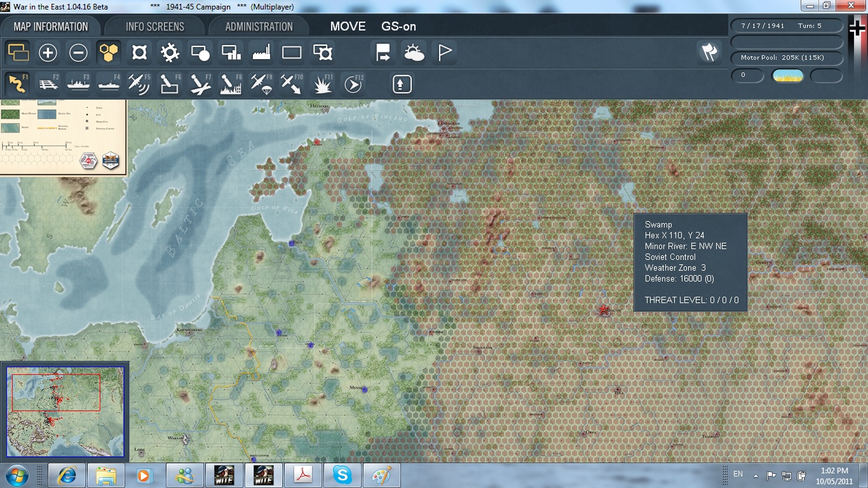This screenshot has width=868, height=488.
Task: Select F4 amphibious transport mode
Action: pos(109,84)
